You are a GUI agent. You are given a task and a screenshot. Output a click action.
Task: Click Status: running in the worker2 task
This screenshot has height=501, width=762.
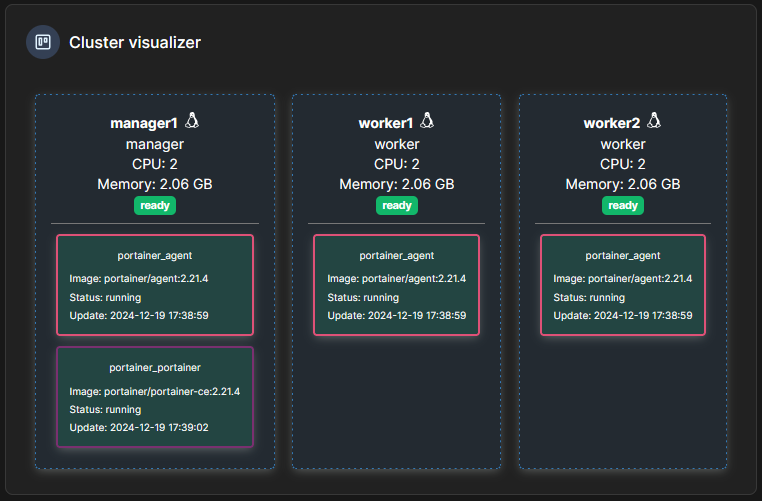click(x=589, y=297)
